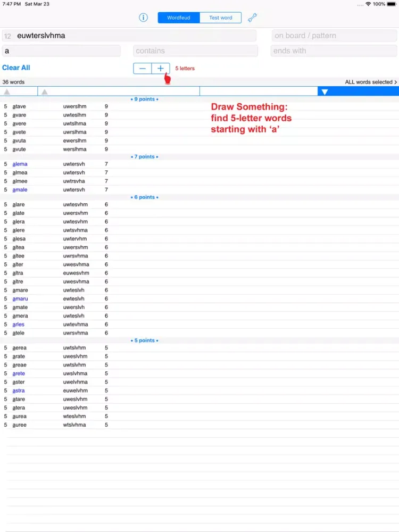Viewport: 399px width, 532px height.
Task: Open the wrench settings icon
Action: pos(252,18)
